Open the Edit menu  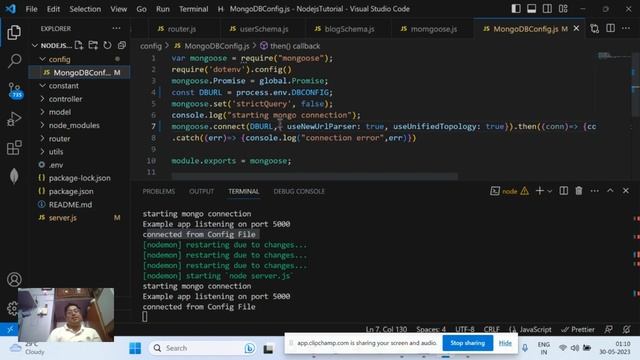coord(53,9)
